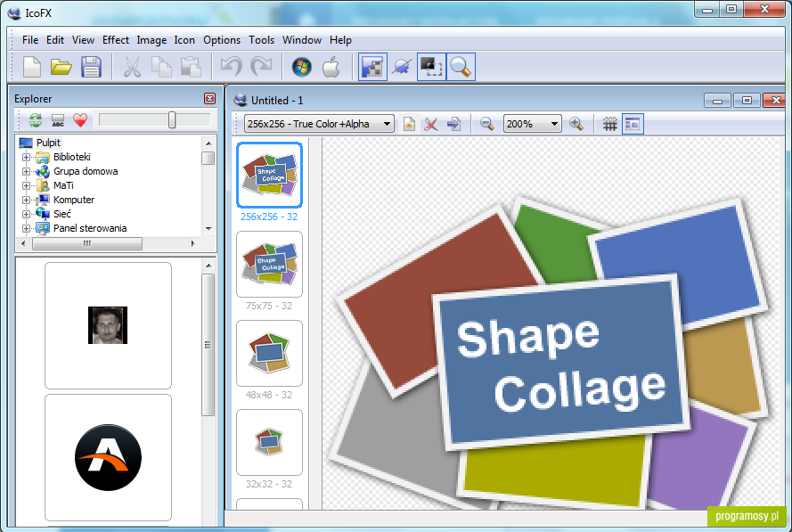Screen dimensions: 792x532
Task: Click folder tree scroll up arrow
Action: (x=208, y=143)
